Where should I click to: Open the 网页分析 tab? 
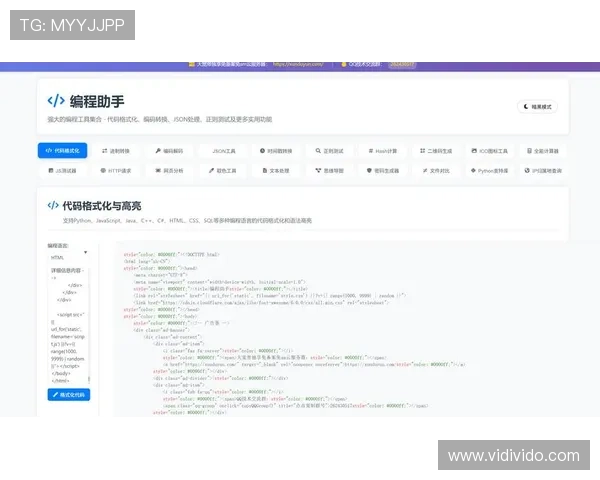click(169, 170)
